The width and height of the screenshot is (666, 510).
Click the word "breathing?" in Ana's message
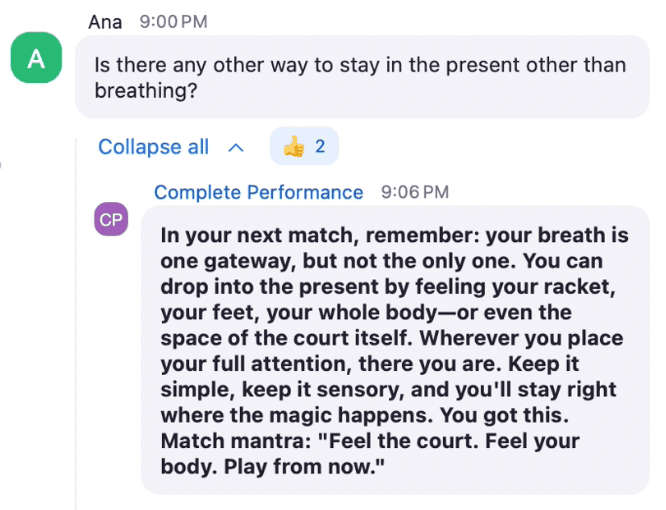[x=146, y=90]
